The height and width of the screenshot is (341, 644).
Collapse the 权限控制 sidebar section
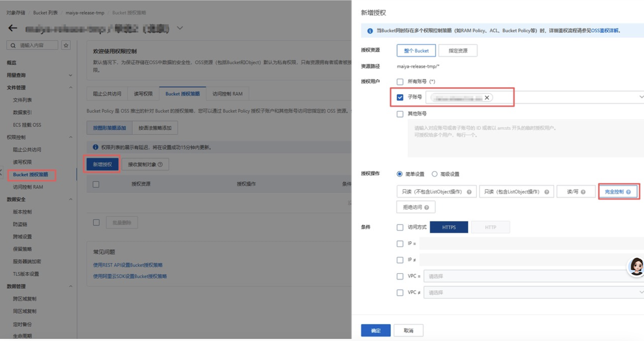(x=70, y=137)
